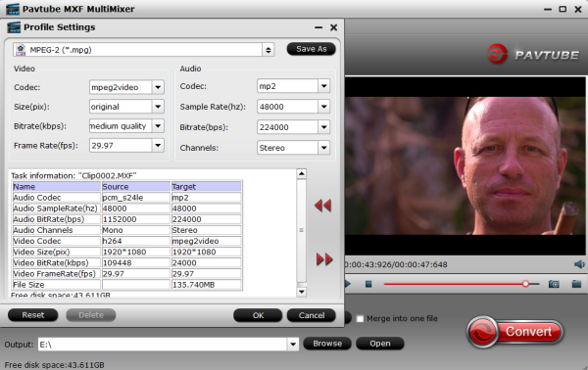Click the Output path input field
The image size is (588, 370).
click(x=163, y=345)
